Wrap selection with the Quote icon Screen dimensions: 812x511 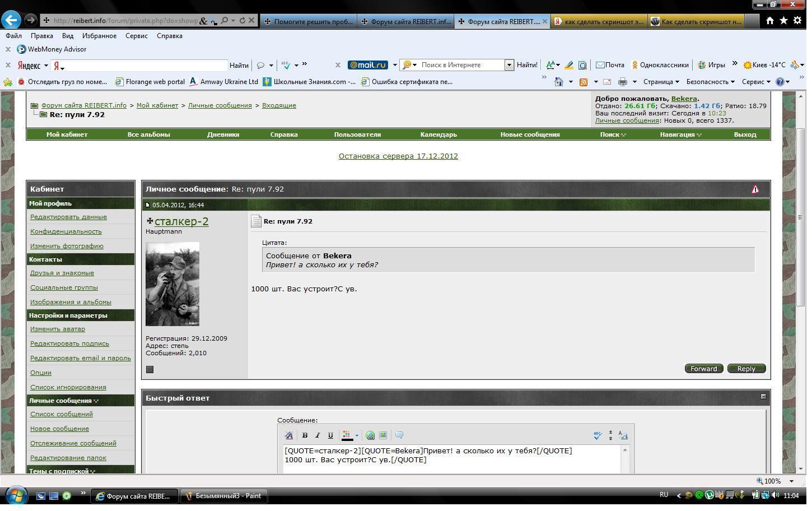[399, 435]
